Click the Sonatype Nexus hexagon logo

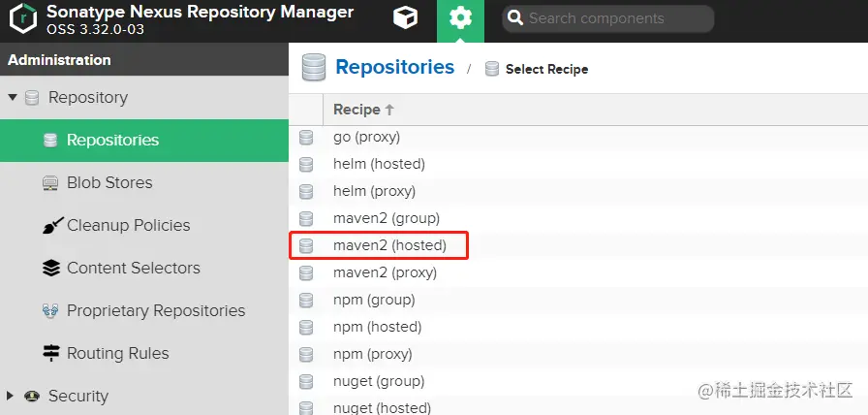pyautogui.click(x=23, y=18)
